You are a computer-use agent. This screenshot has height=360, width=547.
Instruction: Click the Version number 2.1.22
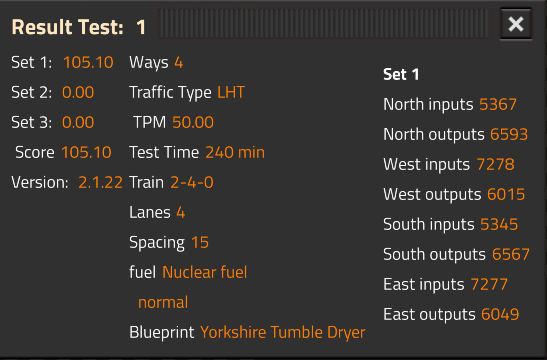point(100,183)
